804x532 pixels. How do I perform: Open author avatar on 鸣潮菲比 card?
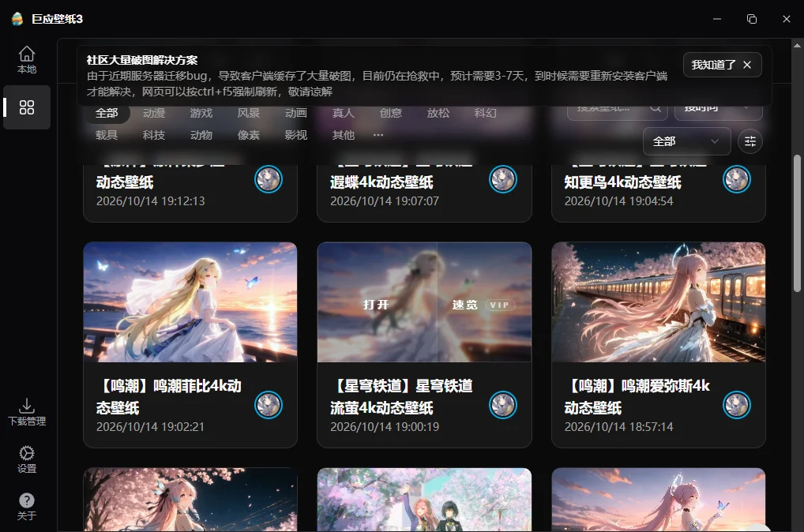[x=269, y=406]
